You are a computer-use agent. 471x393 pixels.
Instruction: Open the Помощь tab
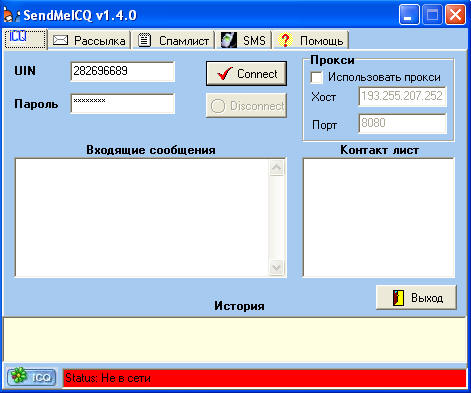point(311,41)
